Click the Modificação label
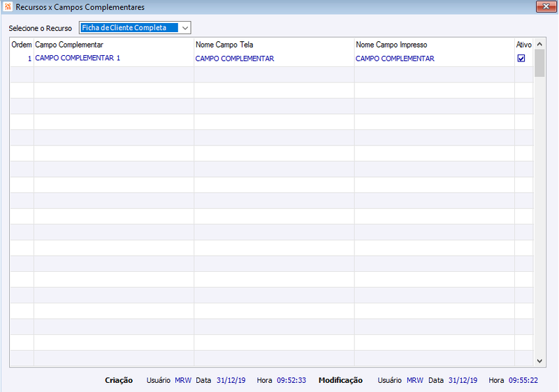Image resolution: width=559 pixels, height=392 pixels. click(340, 380)
